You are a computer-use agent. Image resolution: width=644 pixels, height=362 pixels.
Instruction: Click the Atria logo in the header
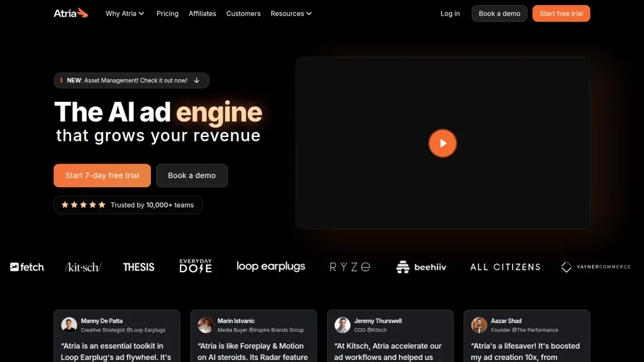click(x=70, y=13)
